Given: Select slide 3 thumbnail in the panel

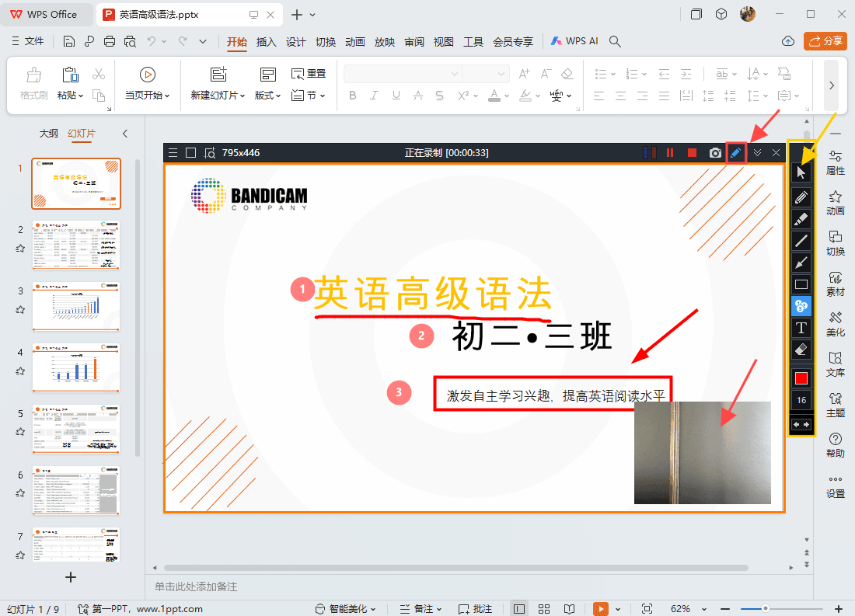Looking at the screenshot, I should click(75, 306).
